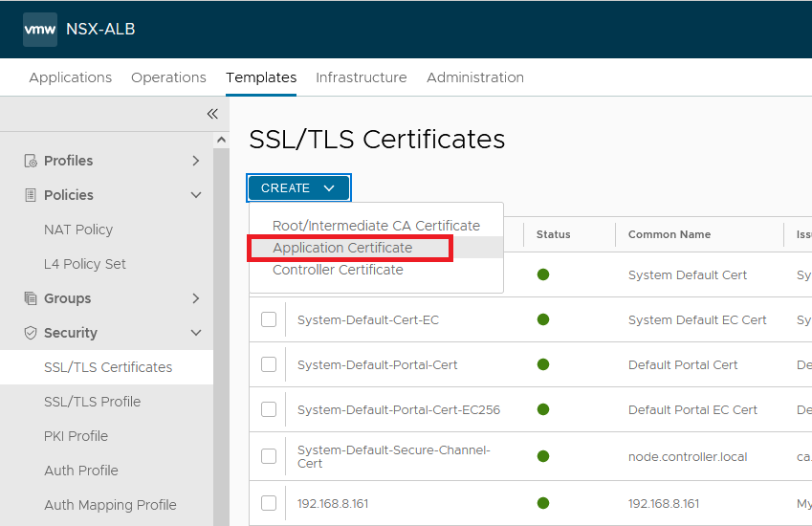The height and width of the screenshot is (526, 812).
Task: Switch to the Operations tab
Action: tap(169, 77)
